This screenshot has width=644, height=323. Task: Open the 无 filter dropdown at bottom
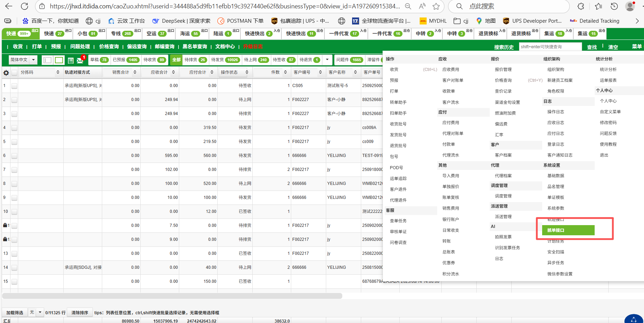point(35,312)
